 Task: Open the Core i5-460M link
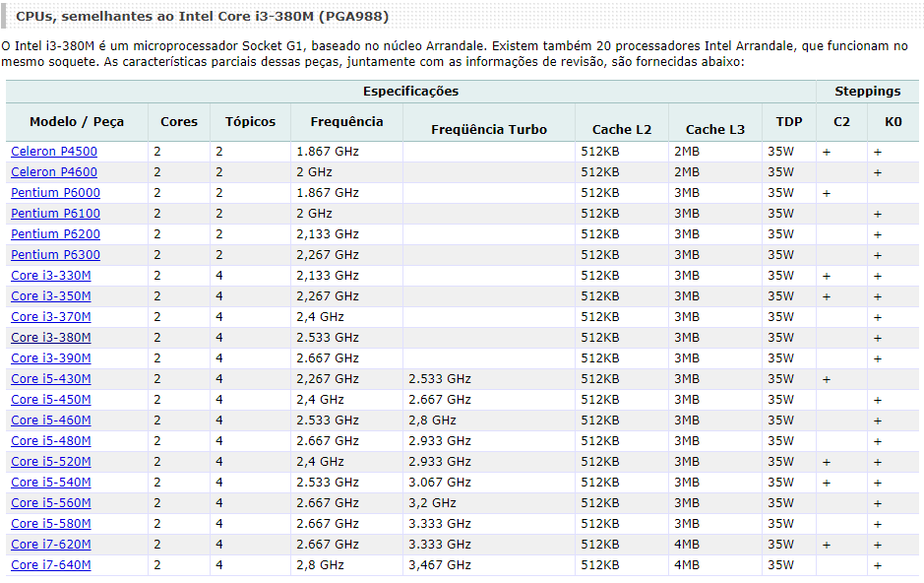(x=51, y=420)
